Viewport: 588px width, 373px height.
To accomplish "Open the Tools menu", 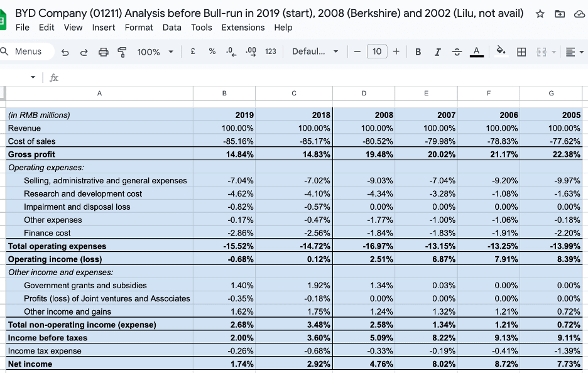I will tap(202, 28).
